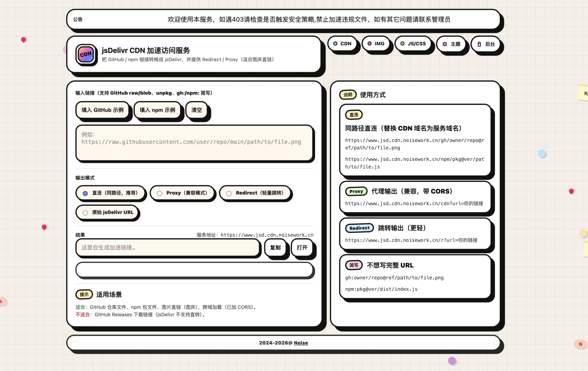This screenshot has height=371, width=588.
Task: Click npm:pkg@ver/dist/index.js shorthand example
Action: point(381,289)
